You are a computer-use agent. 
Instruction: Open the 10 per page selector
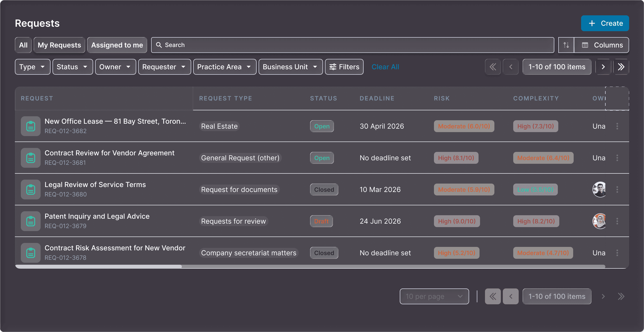click(434, 296)
